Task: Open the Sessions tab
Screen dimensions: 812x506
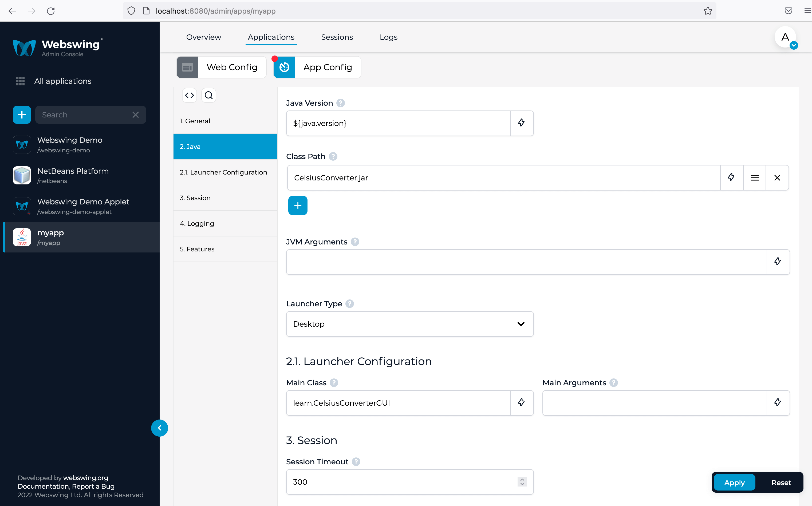Action: click(x=337, y=37)
